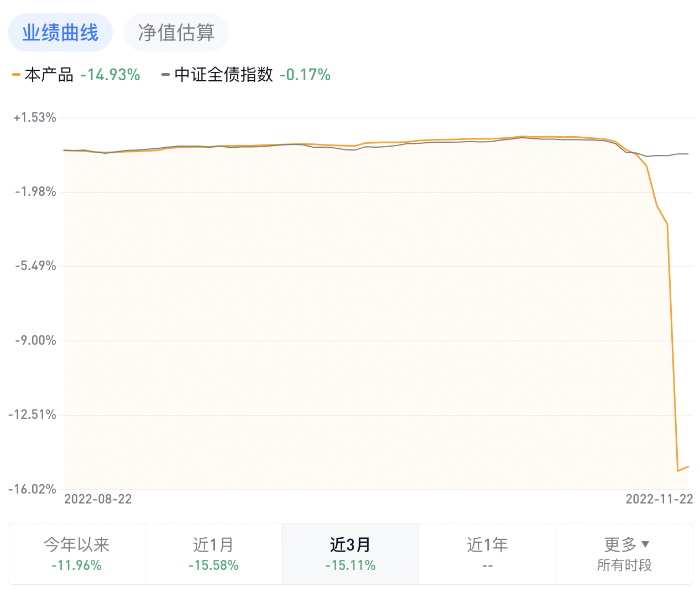700x592 pixels.
Task: Click the gray 中证全债指数 legend marker
Action: pos(165,75)
